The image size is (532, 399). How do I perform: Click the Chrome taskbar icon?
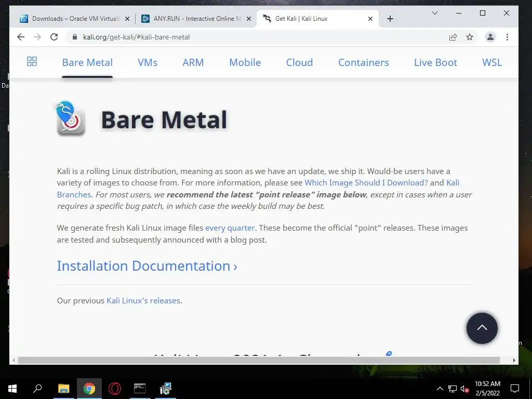(x=89, y=389)
